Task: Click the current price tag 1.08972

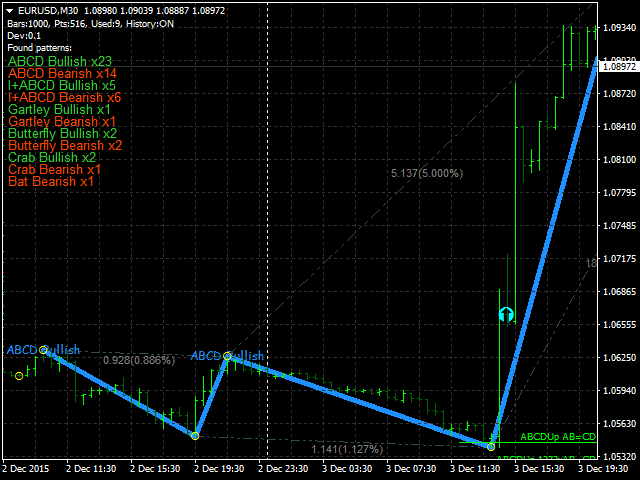Action: pos(619,67)
